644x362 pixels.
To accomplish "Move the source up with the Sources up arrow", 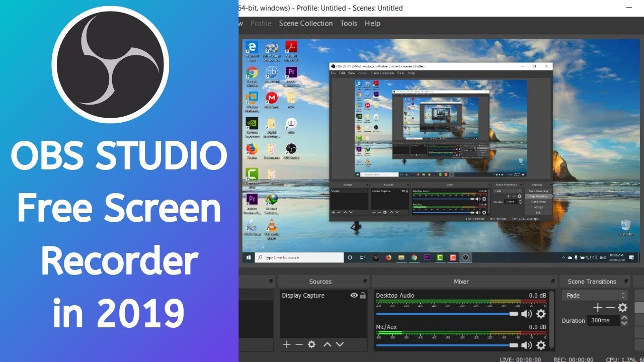I will pyautogui.click(x=327, y=344).
